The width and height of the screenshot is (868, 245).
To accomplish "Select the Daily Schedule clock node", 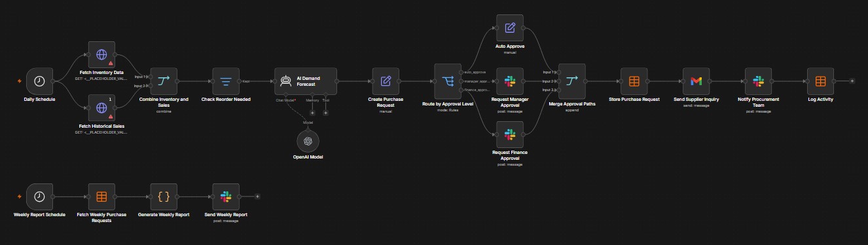I will coord(39,81).
